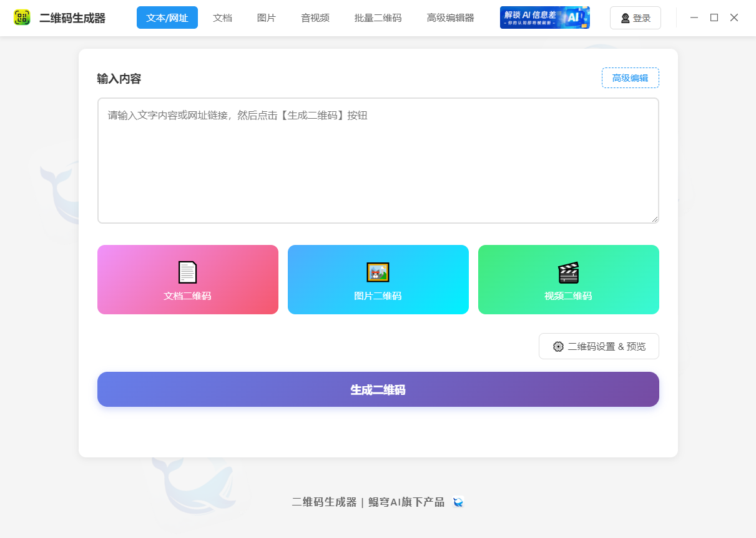The width and height of the screenshot is (756, 538).
Task: Click the 文本/网址 navigation tab
Action: click(x=167, y=17)
